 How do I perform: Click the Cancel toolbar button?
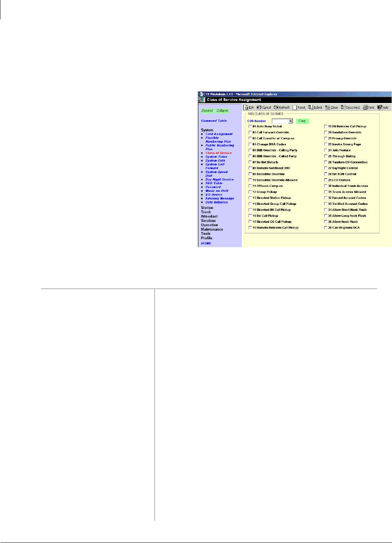(264, 107)
